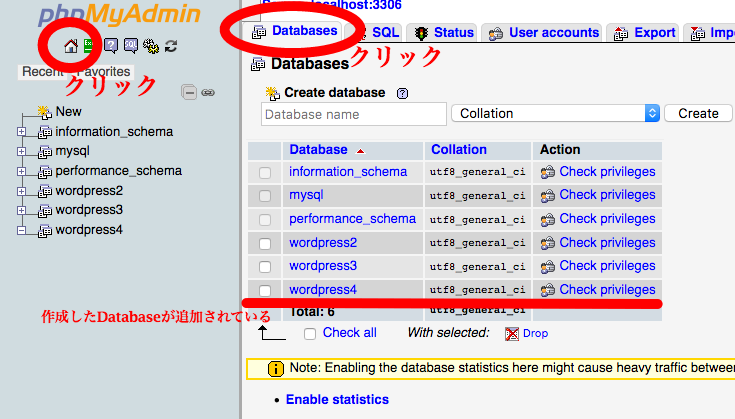Click the Drop icon for selected databases
Screen dimensions: 735x419
tap(512, 334)
